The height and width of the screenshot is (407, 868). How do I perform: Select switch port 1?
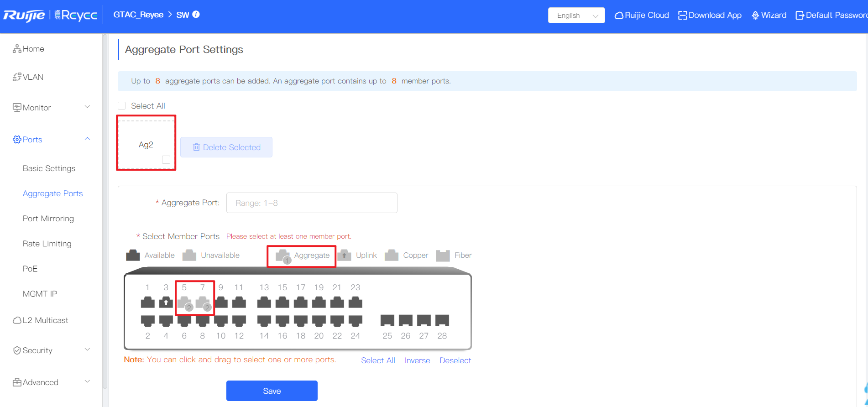pyautogui.click(x=147, y=302)
